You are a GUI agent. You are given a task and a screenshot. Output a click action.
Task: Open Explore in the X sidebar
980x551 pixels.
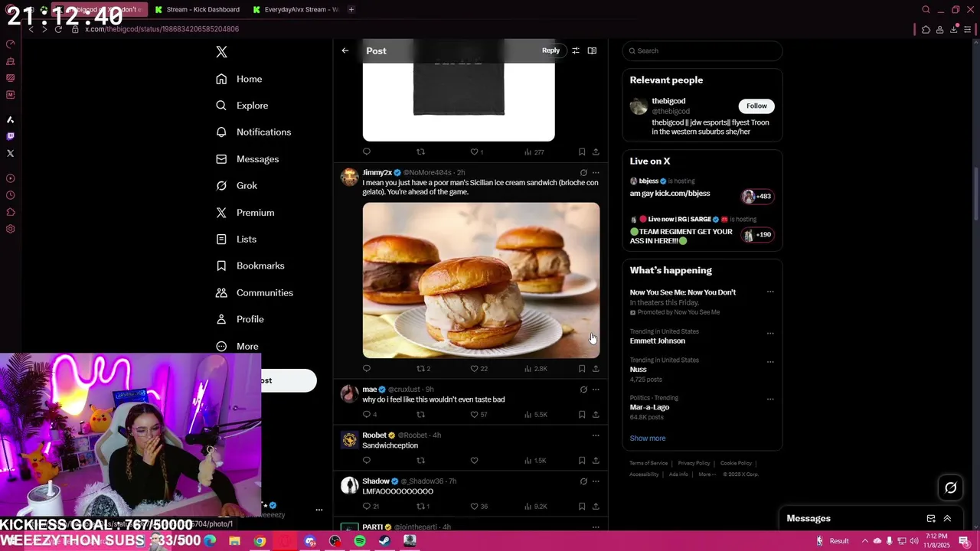[x=243, y=106]
